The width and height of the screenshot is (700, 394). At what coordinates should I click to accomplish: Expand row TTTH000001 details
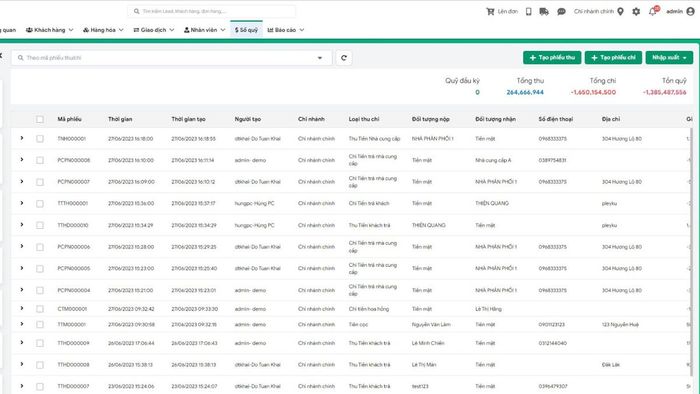click(21, 203)
